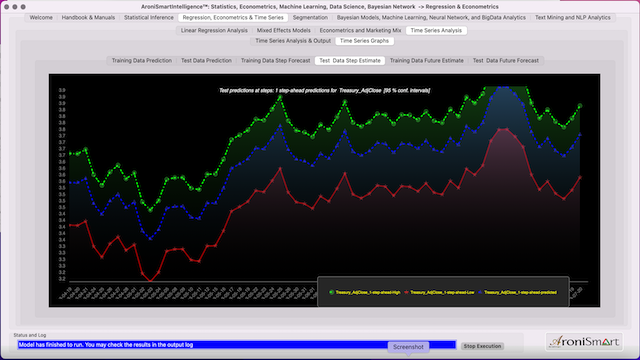The image size is (640, 360).
Task: Click legend label Treasury_AdjClose_1-step-ahead-predicted
Action: click(520, 292)
